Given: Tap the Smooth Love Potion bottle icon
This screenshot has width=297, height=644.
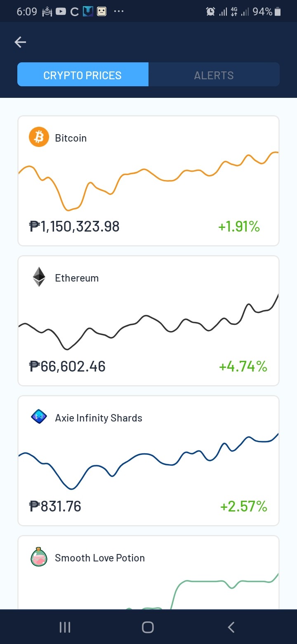Looking at the screenshot, I should 39,557.
